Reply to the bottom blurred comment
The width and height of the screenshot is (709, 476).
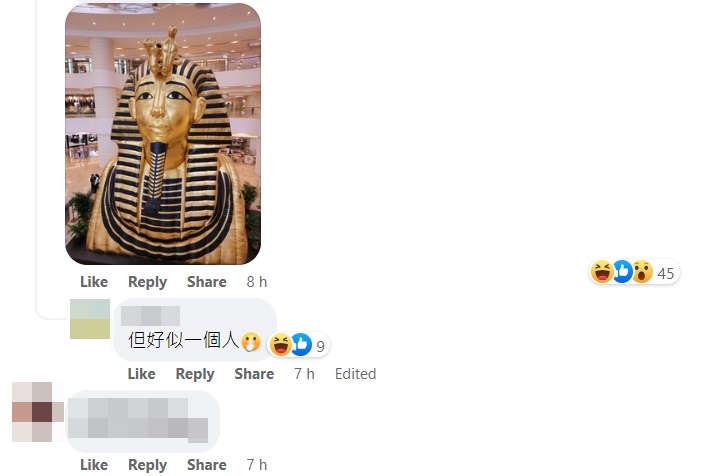coord(147,465)
